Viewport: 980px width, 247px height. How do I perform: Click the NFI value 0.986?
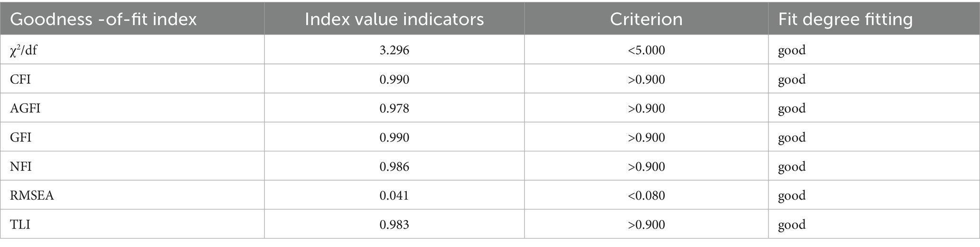pos(394,167)
